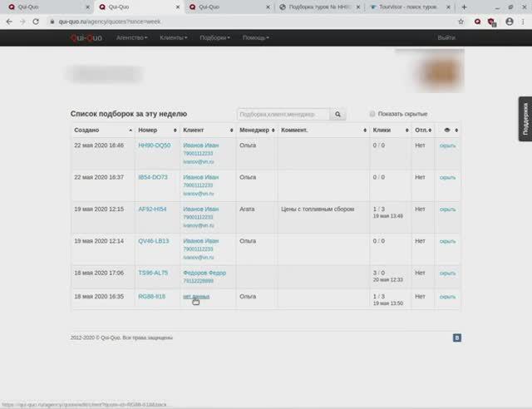Bookmark page with the star icon

pos(461,22)
